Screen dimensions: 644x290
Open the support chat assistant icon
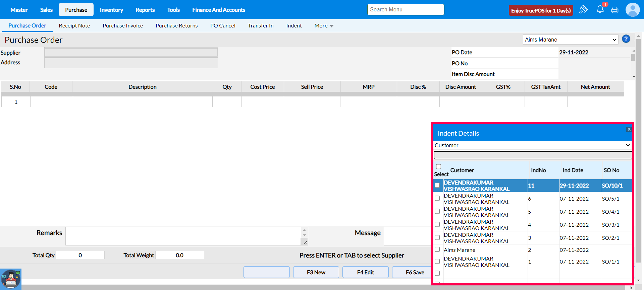pyautogui.click(x=11, y=279)
